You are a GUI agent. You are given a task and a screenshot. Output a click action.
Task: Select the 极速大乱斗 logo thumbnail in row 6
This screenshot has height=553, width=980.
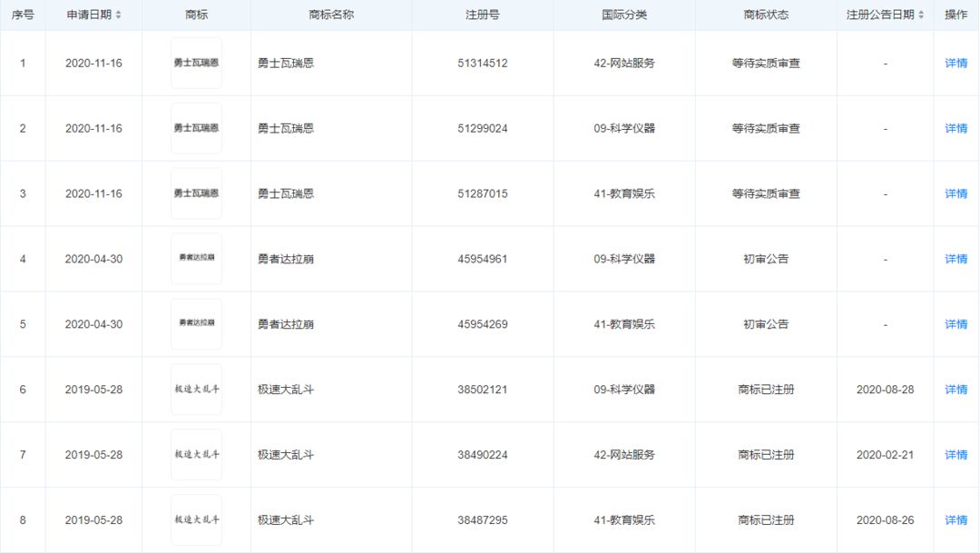196,390
